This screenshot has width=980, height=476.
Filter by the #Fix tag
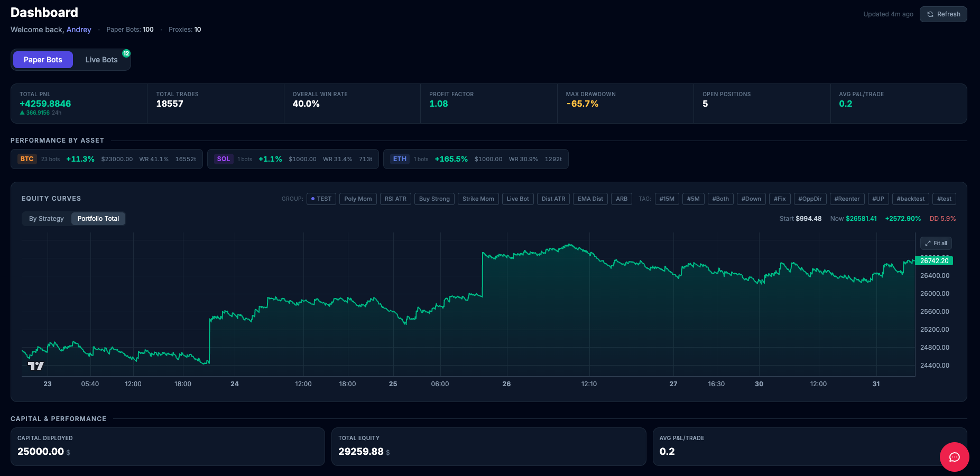pos(780,199)
